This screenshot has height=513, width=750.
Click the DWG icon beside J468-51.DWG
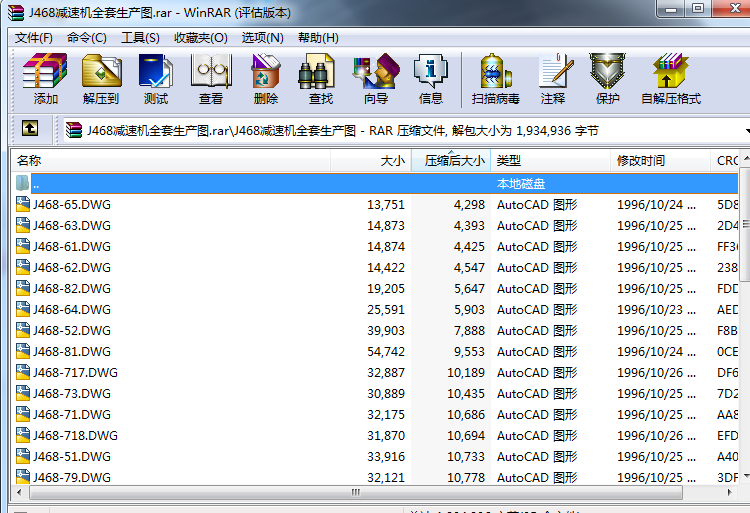[x=23, y=457]
